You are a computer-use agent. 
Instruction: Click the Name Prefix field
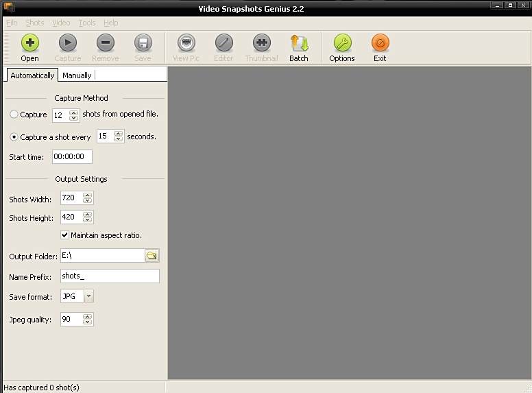[110, 276]
